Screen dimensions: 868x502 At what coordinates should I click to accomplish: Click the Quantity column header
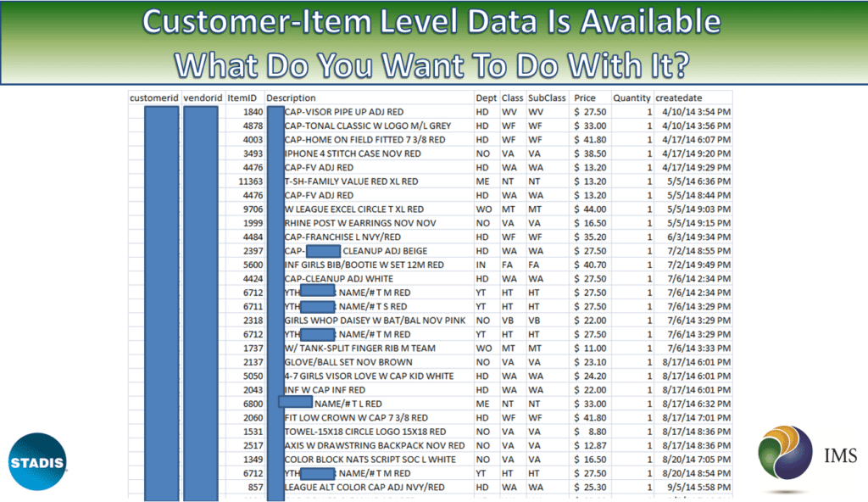(x=632, y=98)
